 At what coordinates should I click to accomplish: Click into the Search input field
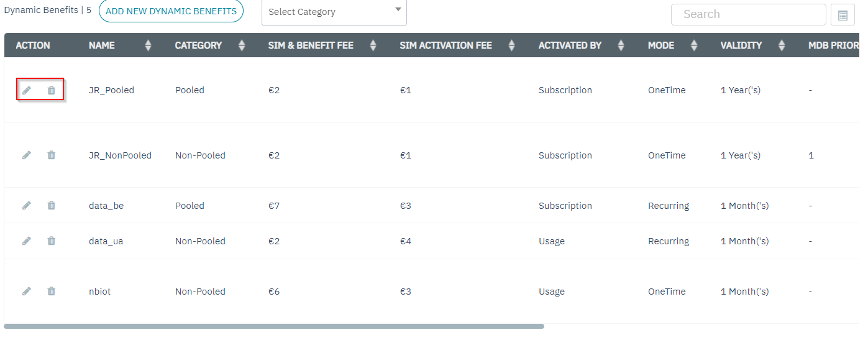pyautogui.click(x=748, y=14)
